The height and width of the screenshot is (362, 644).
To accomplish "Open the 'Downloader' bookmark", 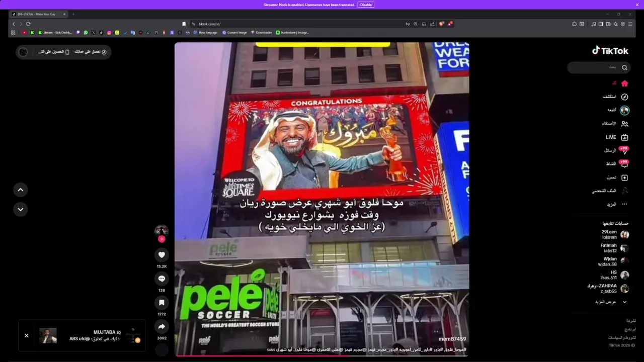I will click(262, 33).
